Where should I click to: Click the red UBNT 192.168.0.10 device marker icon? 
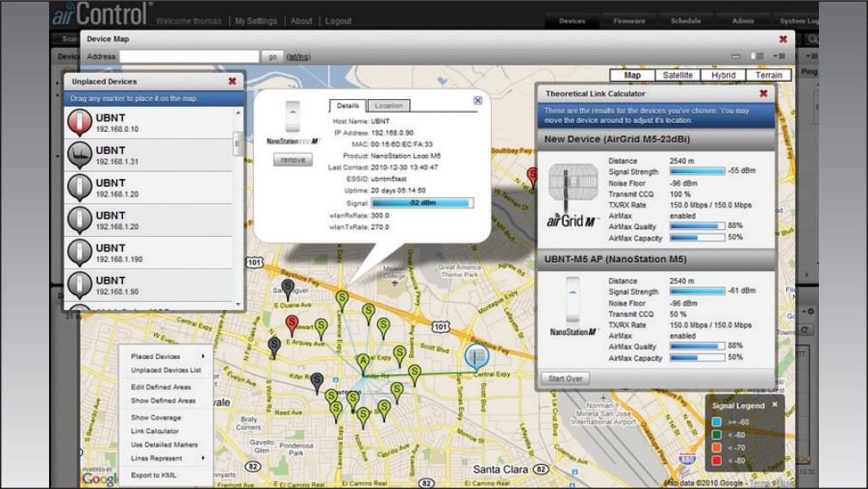coord(79,123)
